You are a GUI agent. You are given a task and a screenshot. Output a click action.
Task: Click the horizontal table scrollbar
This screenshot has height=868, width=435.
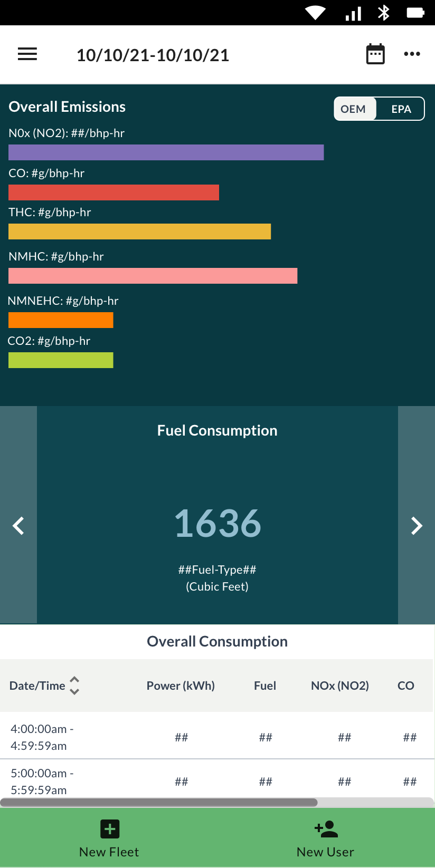(158, 803)
